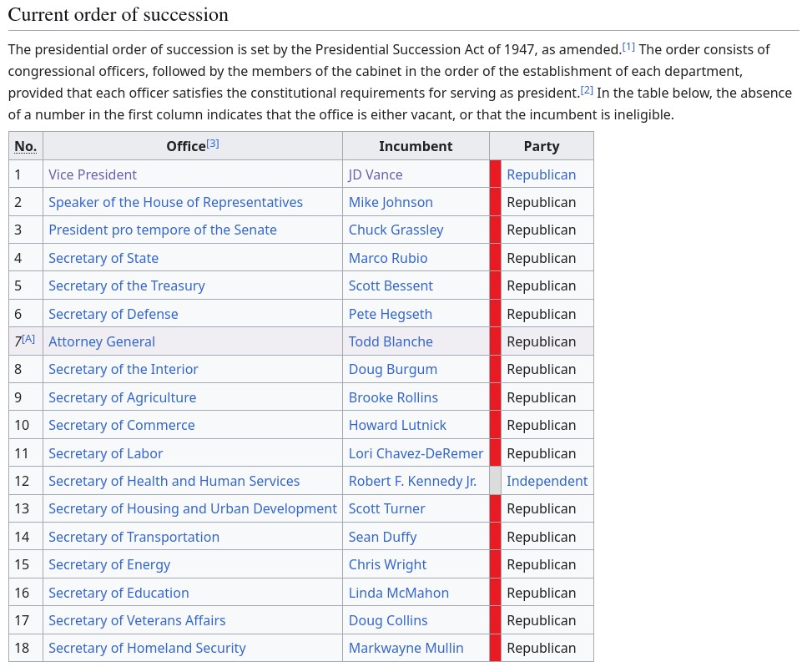Open the Chris Wright article link
The height and width of the screenshot is (672, 807).
point(388,565)
